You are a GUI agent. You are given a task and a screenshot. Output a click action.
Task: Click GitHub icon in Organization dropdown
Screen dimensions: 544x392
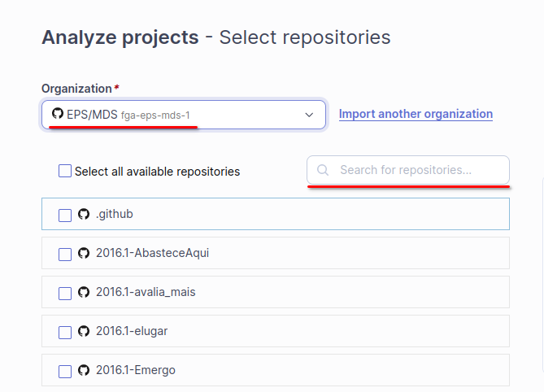coord(57,115)
